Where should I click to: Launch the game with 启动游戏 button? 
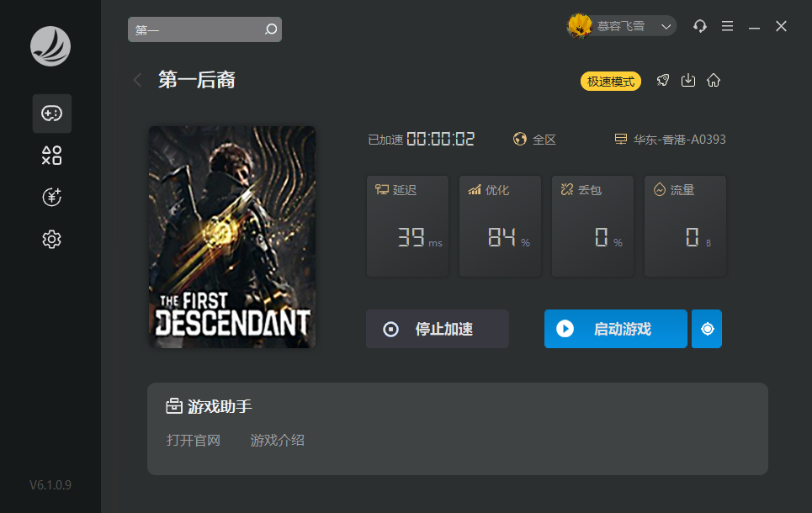pyautogui.click(x=616, y=329)
